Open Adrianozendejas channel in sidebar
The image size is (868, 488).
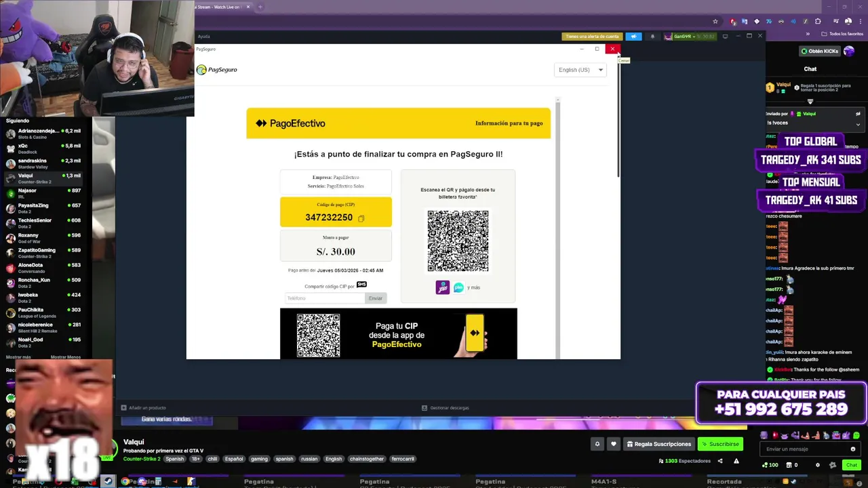[x=43, y=134]
